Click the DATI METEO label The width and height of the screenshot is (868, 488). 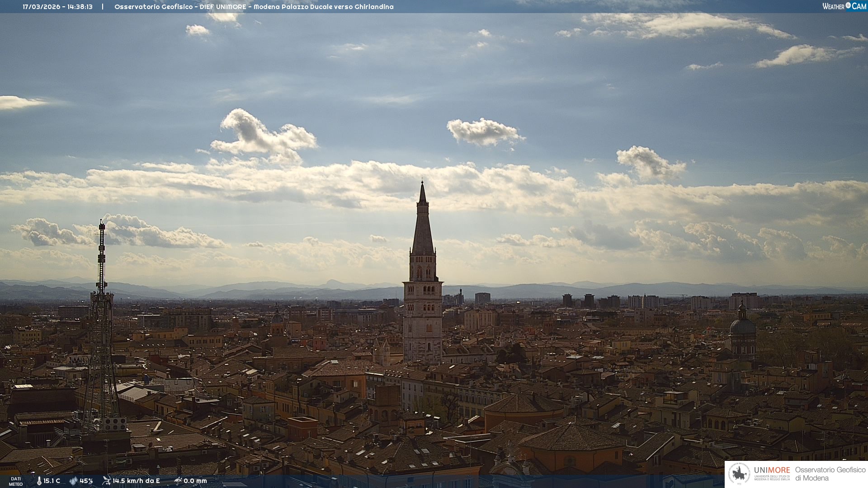(16, 481)
